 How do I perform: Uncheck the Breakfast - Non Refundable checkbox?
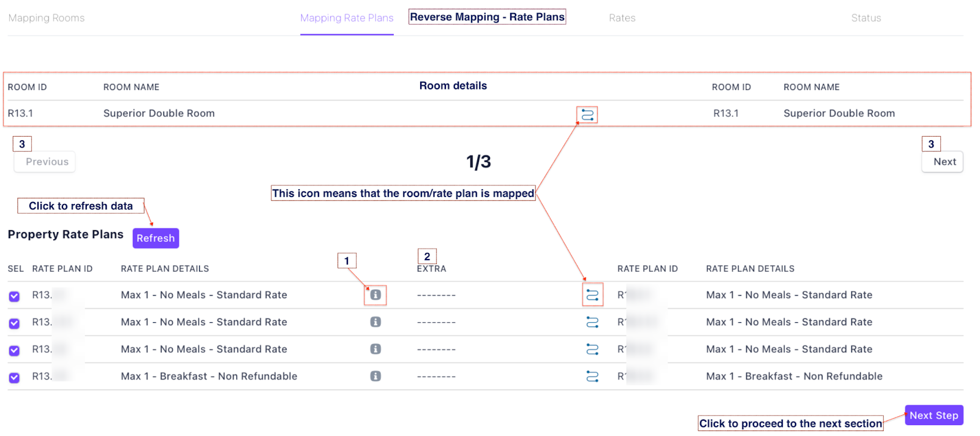coord(14,378)
